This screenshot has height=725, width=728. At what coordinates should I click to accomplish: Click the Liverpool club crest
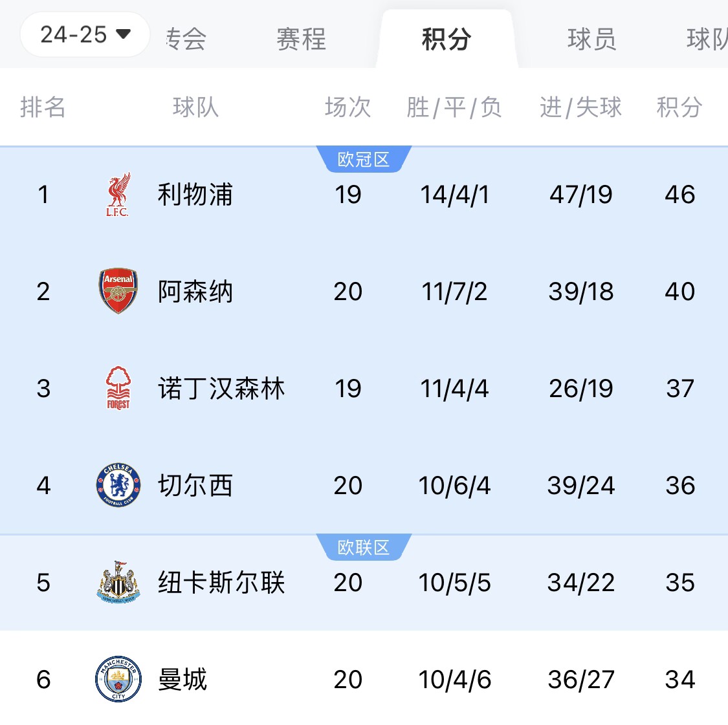[x=118, y=194]
